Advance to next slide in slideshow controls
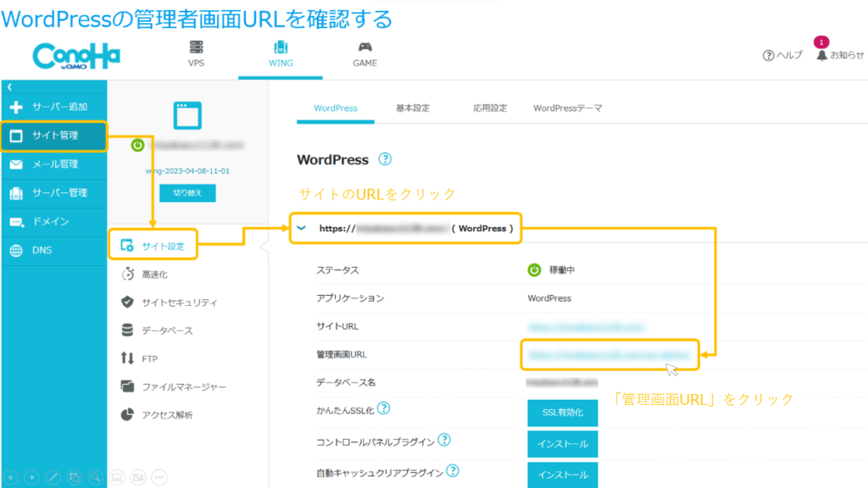Screen dimensions: 868x488 (31, 477)
